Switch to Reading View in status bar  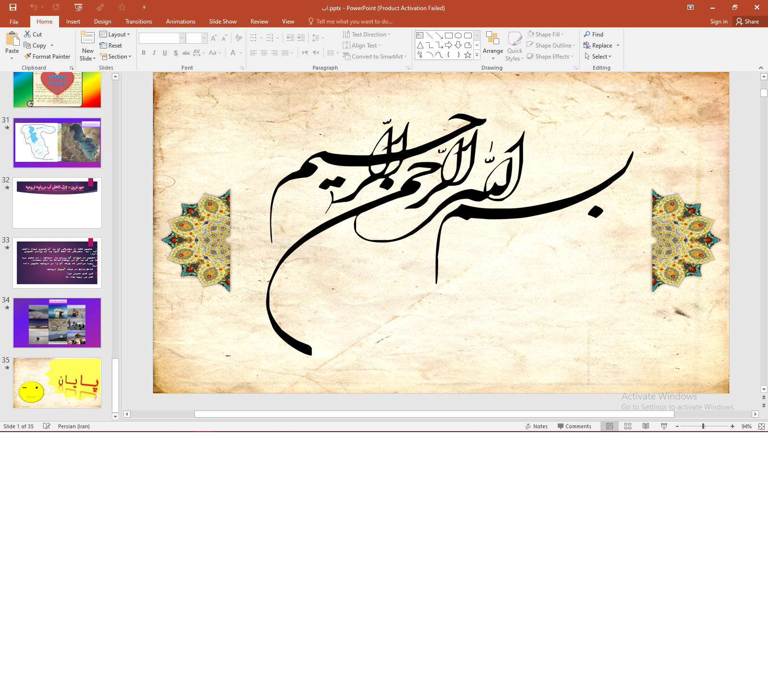coord(646,426)
